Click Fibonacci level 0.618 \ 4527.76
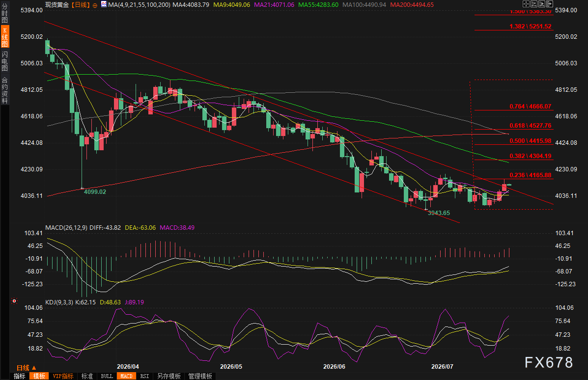 pyautogui.click(x=530, y=126)
